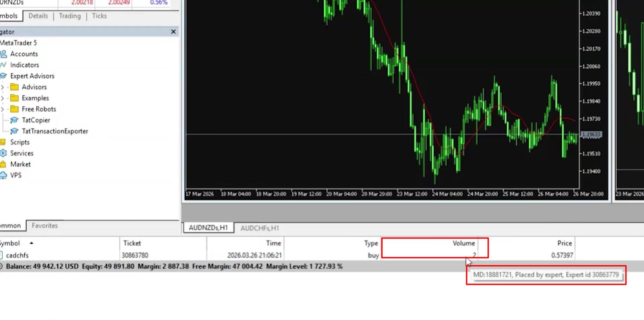
Task: Click ticket number 30863780
Action: tap(135, 255)
